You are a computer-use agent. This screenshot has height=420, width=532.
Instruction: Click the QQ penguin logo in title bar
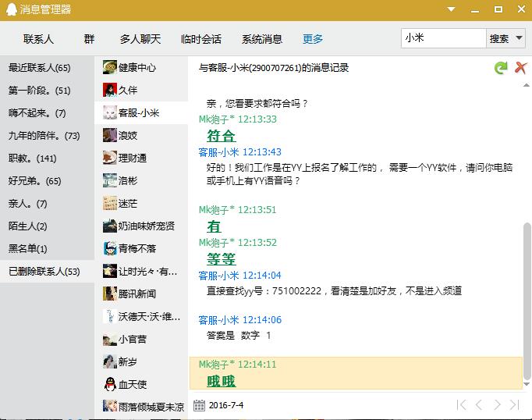(x=11, y=9)
